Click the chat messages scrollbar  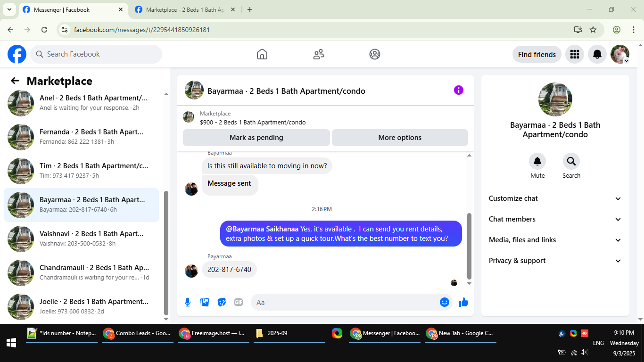[469, 246]
